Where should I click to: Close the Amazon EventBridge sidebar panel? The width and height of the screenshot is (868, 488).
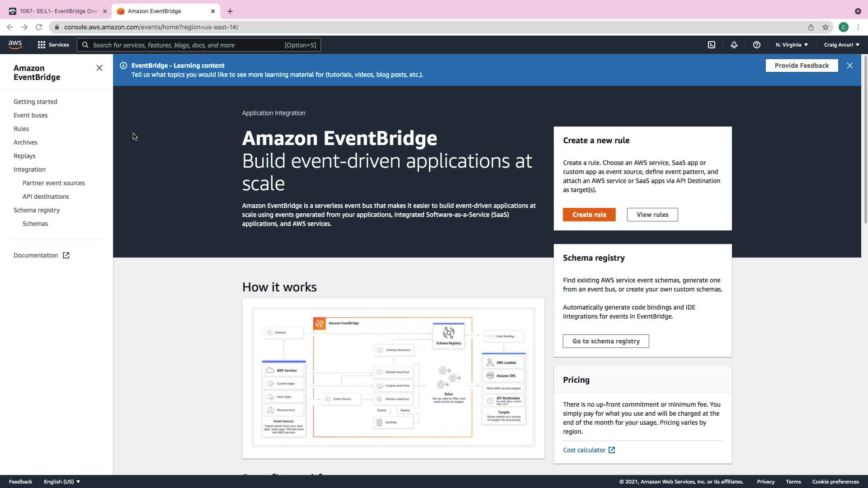tap(99, 68)
